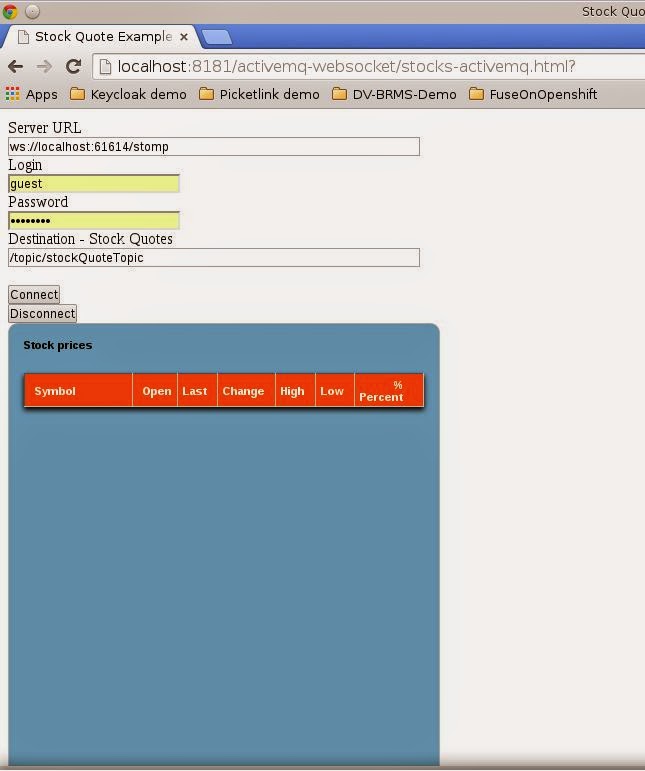Image resolution: width=645 pixels, height=771 pixels.
Task: Click the browser Forward arrow
Action: click(x=44, y=66)
